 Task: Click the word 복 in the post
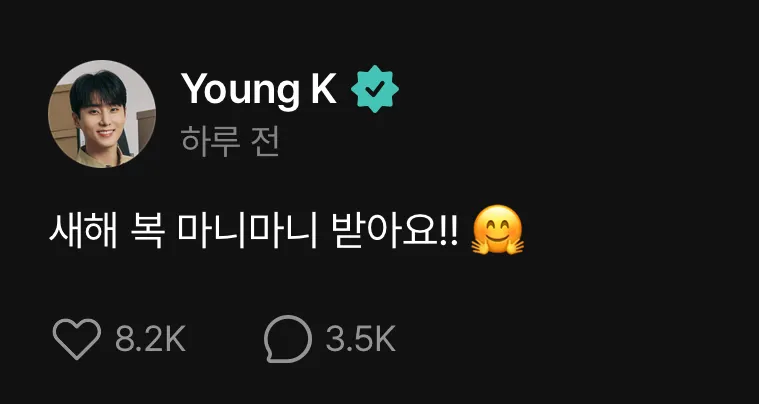pyautogui.click(x=147, y=230)
